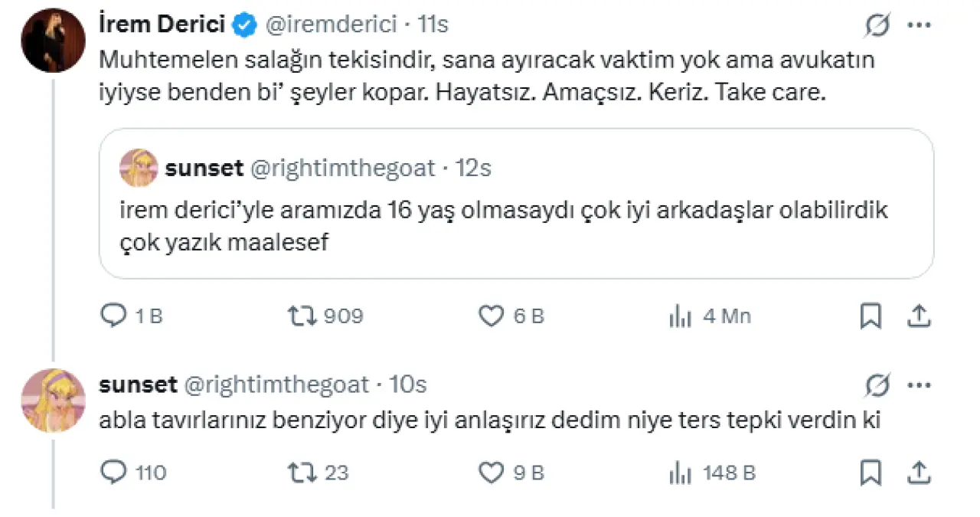This screenshot has height=517, width=980.
Task: Open sunset's avatar next to the reply
Action: pos(53,401)
